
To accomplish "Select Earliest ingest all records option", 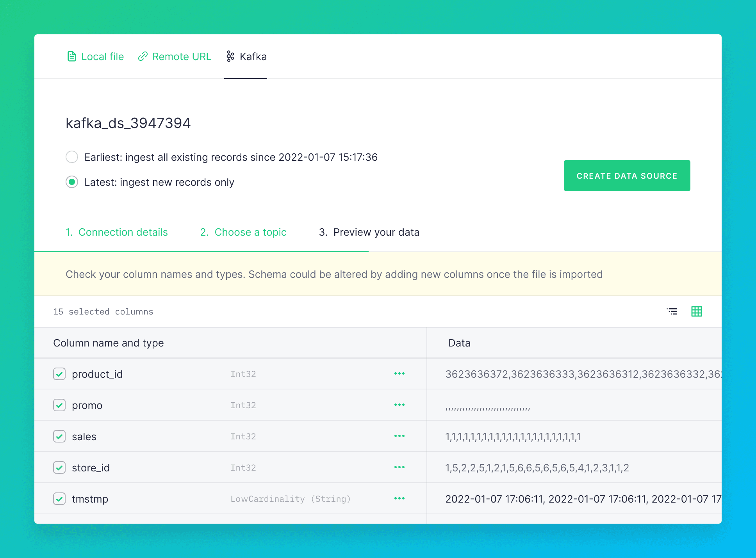I will pos(72,157).
